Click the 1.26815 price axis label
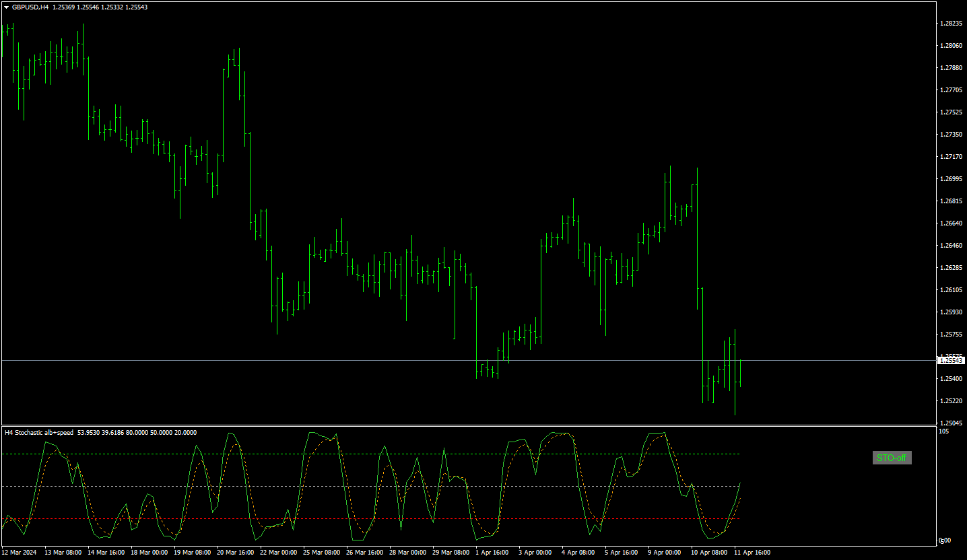The image size is (967, 560). click(x=952, y=201)
